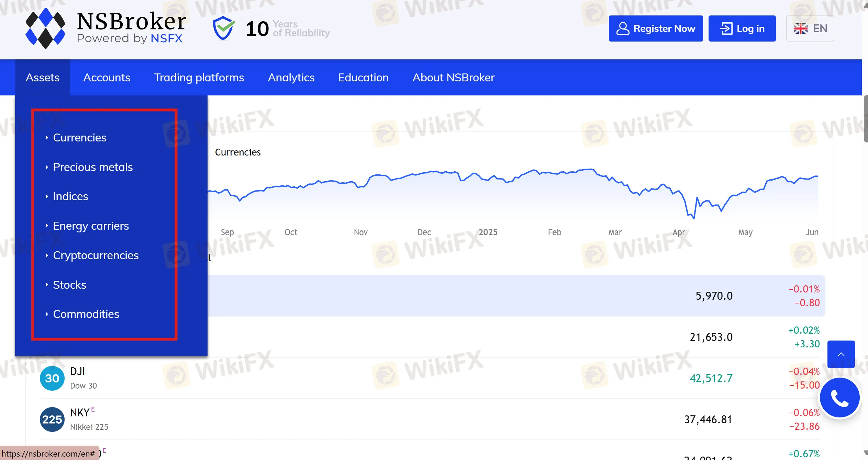The image size is (868, 460).
Task: Open the Analytics menu
Action: tap(291, 78)
